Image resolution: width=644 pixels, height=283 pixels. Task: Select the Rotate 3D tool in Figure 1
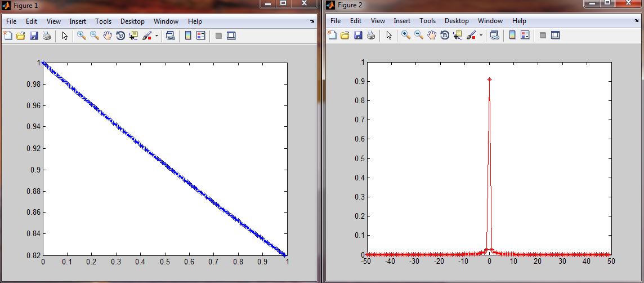pos(120,36)
